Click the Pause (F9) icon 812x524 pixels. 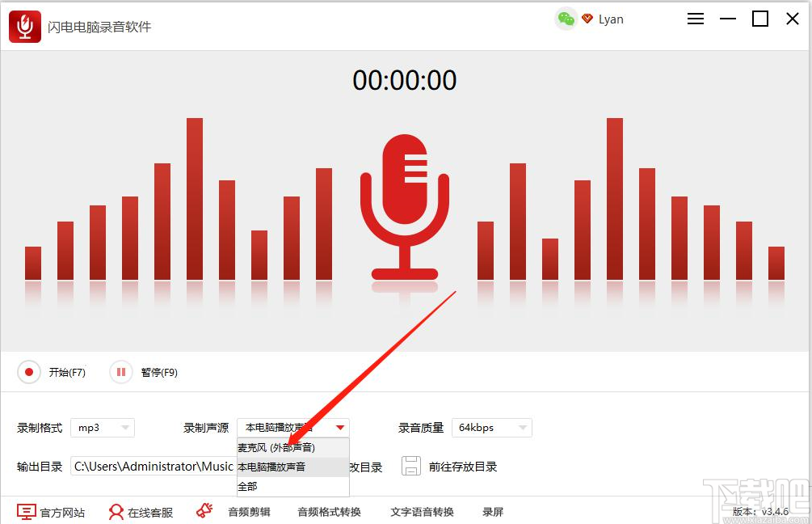click(121, 372)
